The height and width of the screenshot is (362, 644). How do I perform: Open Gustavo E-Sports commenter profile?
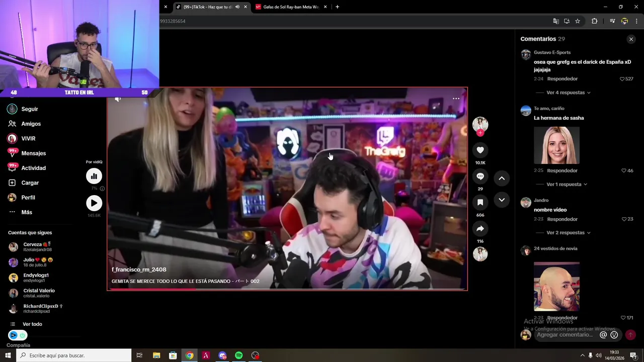tap(526, 55)
